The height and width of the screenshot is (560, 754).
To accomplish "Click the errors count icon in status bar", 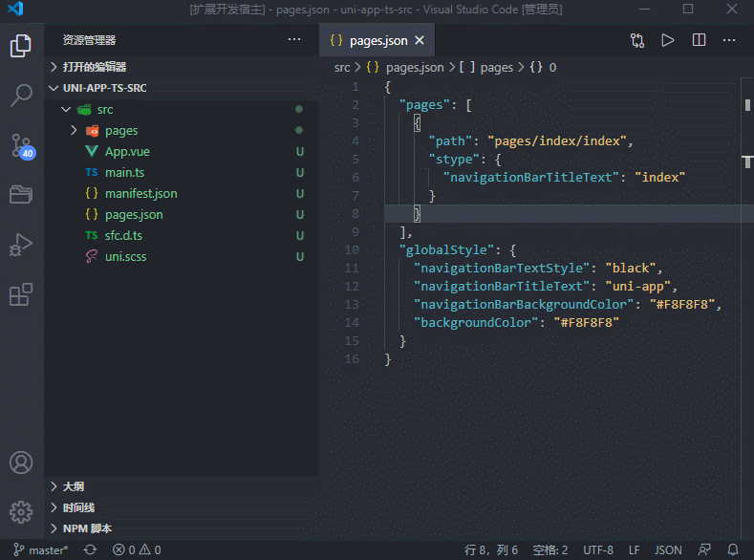I will coord(124,549).
